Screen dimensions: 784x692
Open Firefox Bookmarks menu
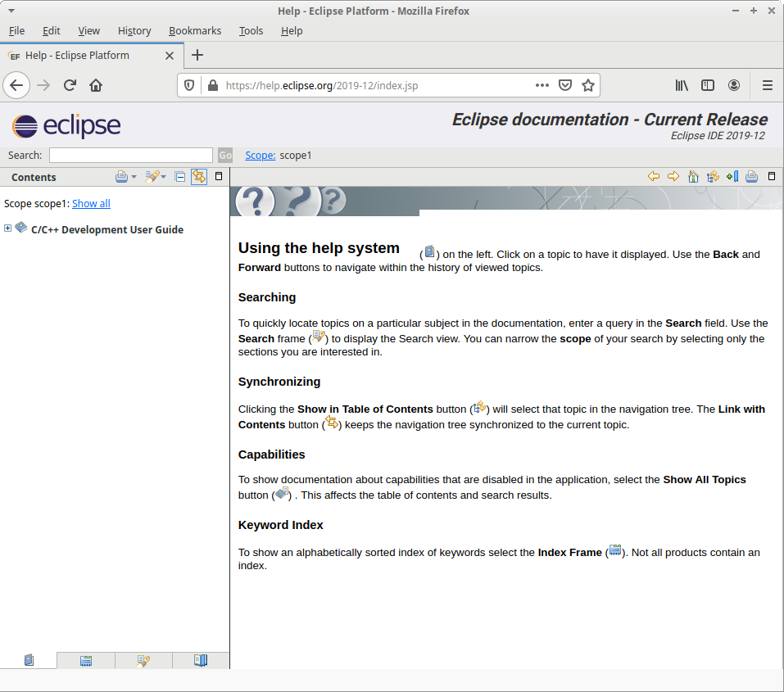pyautogui.click(x=195, y=31)
